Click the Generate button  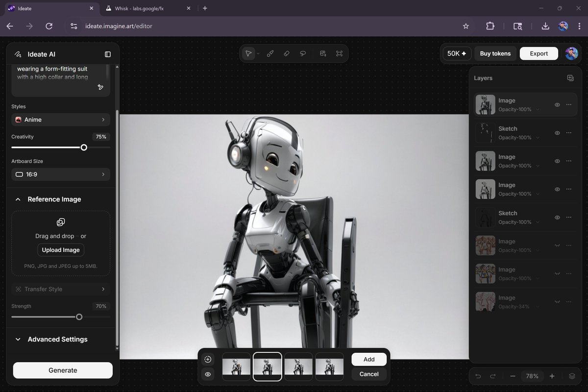[62, 370]
